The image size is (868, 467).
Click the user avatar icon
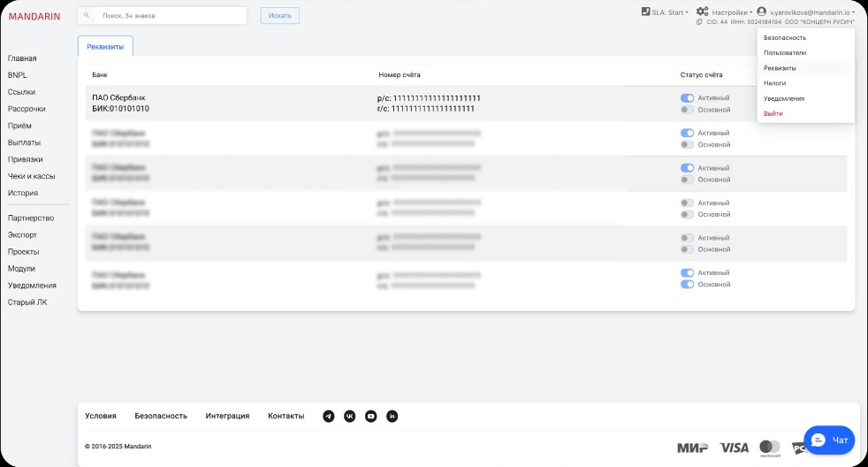pyautogui.click(x=761, y=11)
